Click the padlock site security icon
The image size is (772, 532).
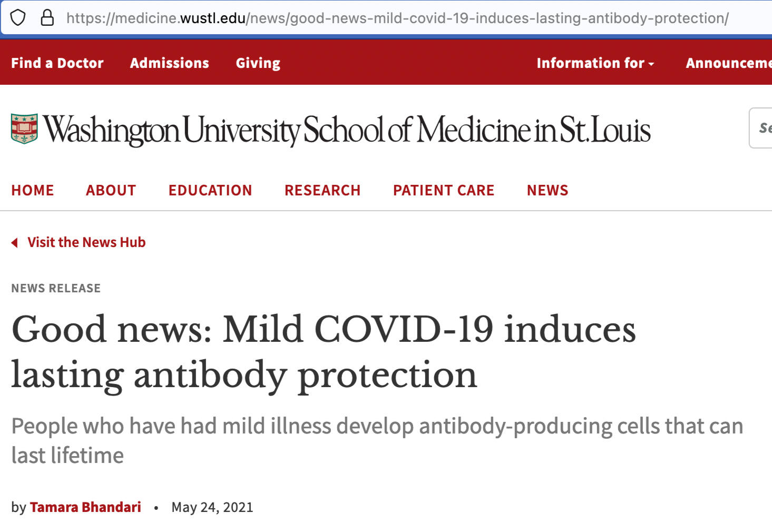coord(47,18)
